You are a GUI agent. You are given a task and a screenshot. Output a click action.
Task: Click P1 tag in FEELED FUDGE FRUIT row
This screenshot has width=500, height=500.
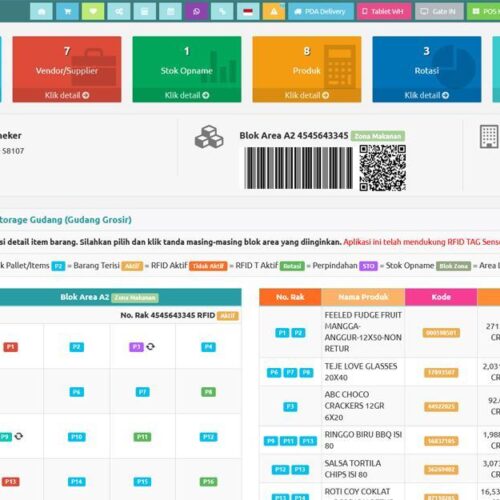coord(282,333)
